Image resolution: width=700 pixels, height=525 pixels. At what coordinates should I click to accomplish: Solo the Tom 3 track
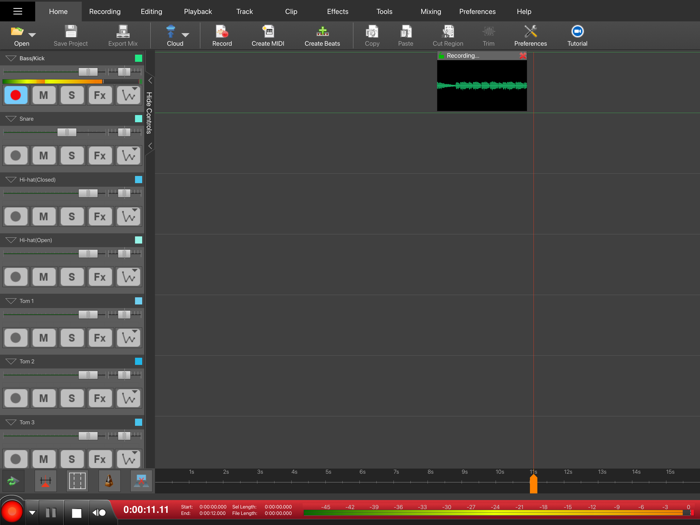[x=72, y=459]
